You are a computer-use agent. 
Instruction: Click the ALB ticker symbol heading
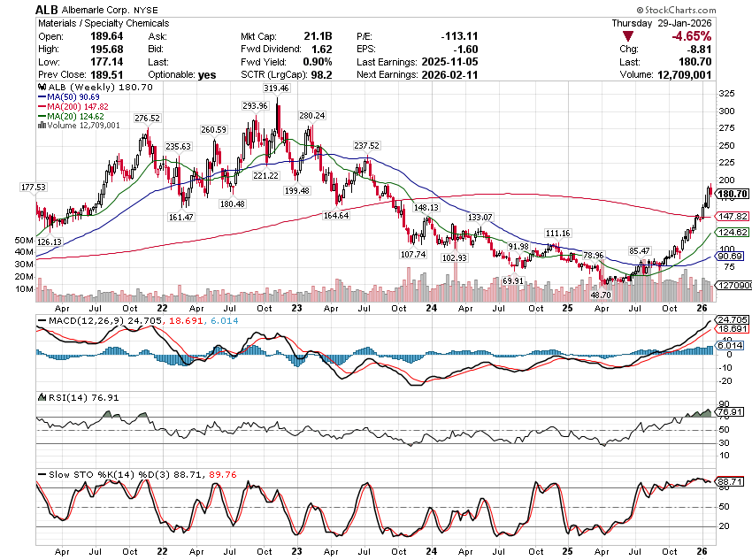coord(49,8)
